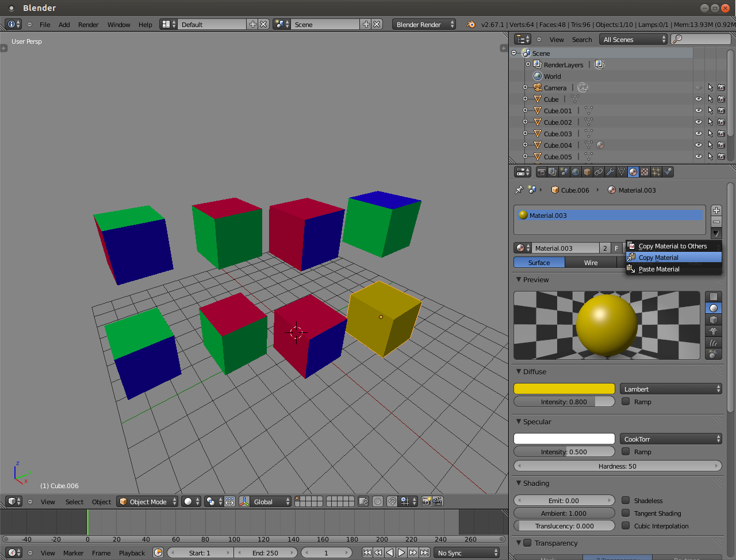This screenshot has width=736, height=560.
Task: Open the CookTorr specular shader dropdown
Action: point(671,439)
